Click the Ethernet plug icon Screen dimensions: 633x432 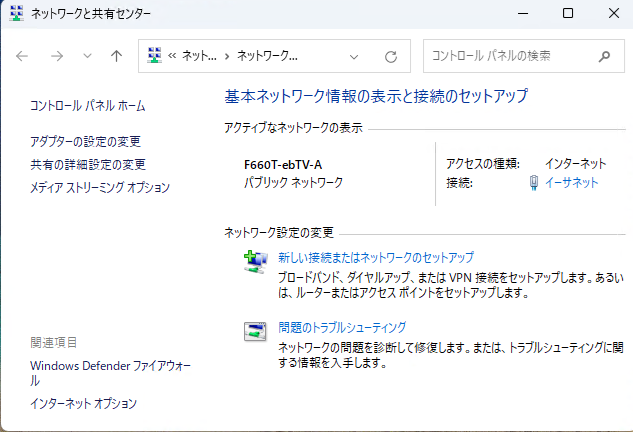point(534,183)
